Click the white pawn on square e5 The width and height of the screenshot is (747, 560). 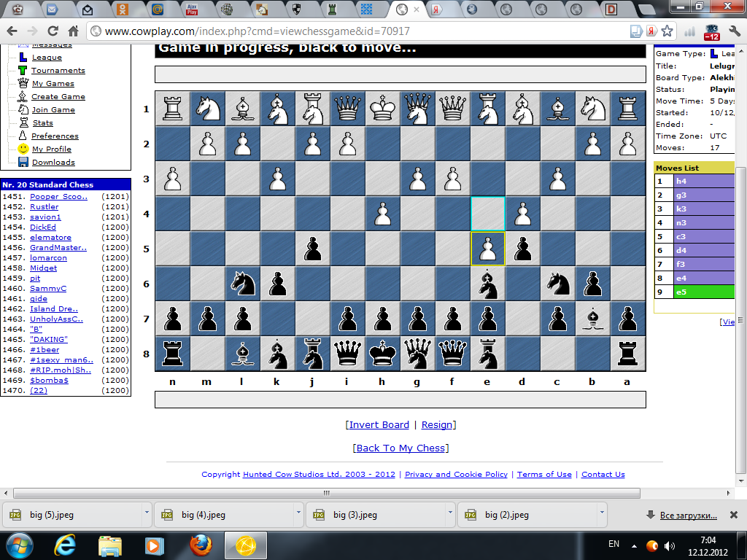pos(488,249)
